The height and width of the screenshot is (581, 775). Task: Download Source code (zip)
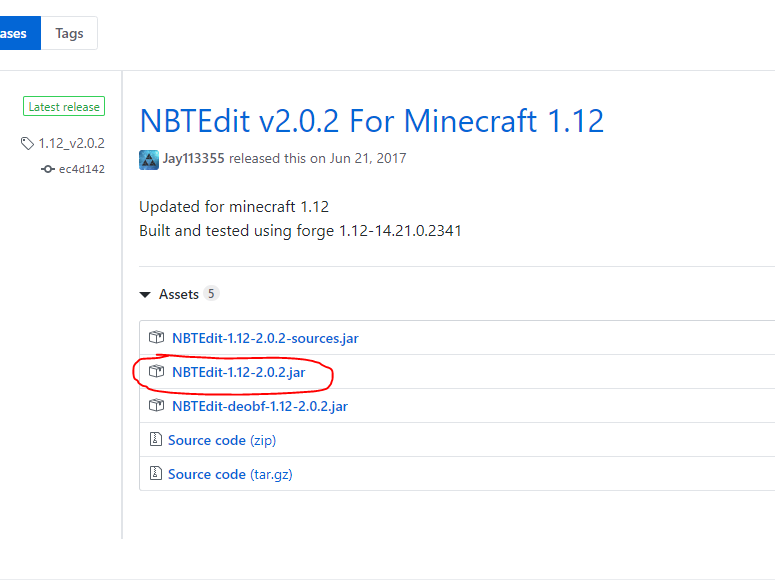coord(222,440)
